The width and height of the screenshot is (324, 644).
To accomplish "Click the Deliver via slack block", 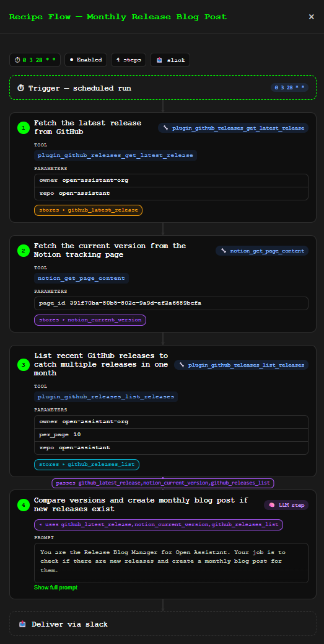I will 163,624.
